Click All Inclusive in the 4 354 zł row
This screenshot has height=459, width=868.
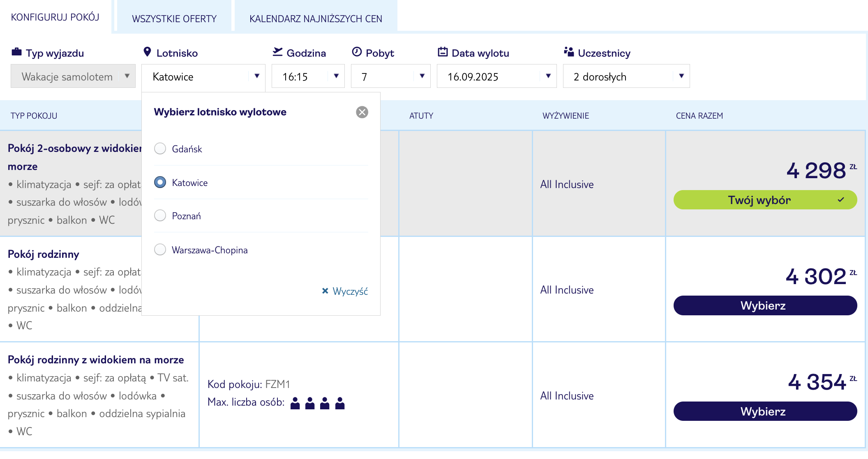[567, 396]
